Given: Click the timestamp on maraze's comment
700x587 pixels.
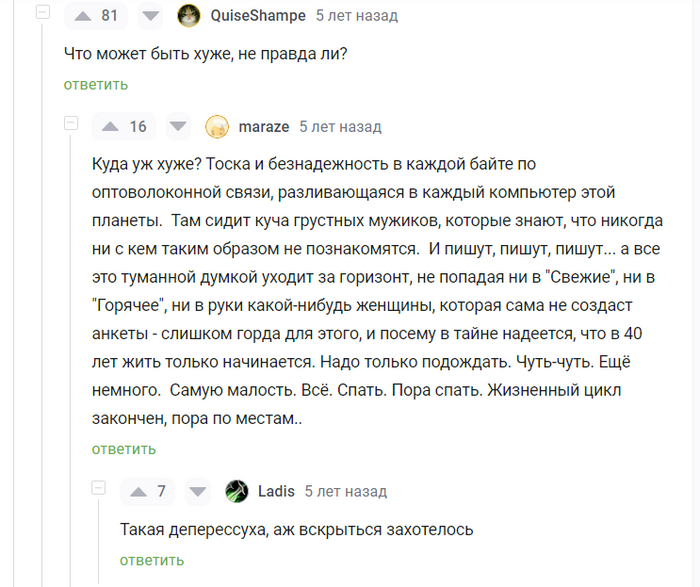Looking at the screenshot, I should click(340, 127).
